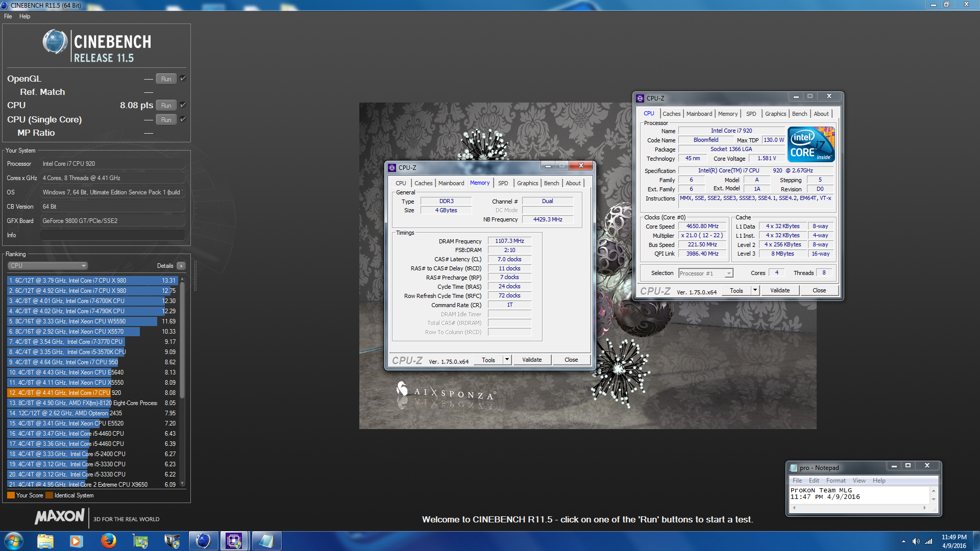Screen dimensions: 980x551
Task: Run the CPU benchmark
Action: coord(166,105)
